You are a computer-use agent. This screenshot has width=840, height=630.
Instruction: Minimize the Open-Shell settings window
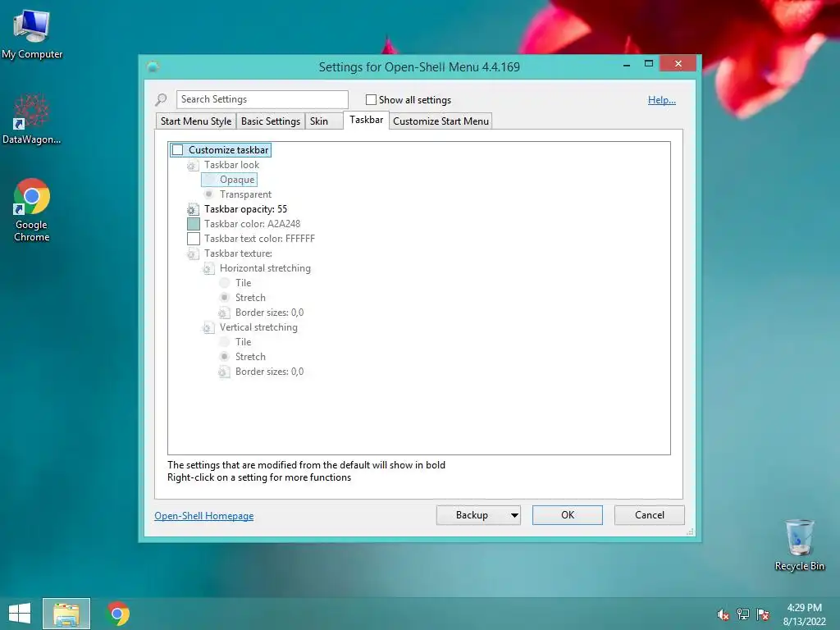627,64
